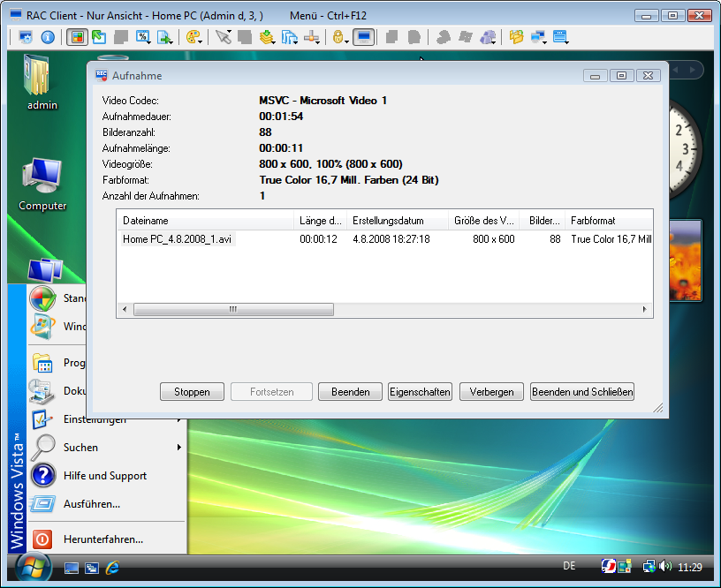Click the yellow stack with green arrow icon
721x588 pixels.
click(267, 37)
